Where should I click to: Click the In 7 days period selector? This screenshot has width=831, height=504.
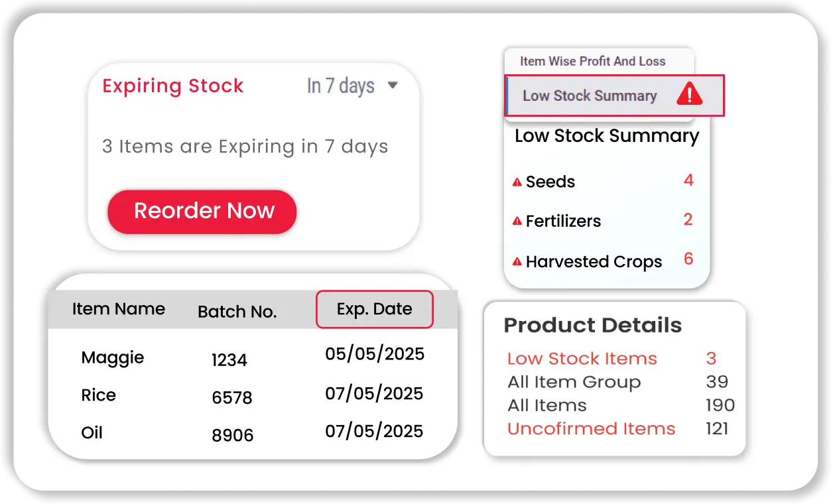tap(341, 86)
